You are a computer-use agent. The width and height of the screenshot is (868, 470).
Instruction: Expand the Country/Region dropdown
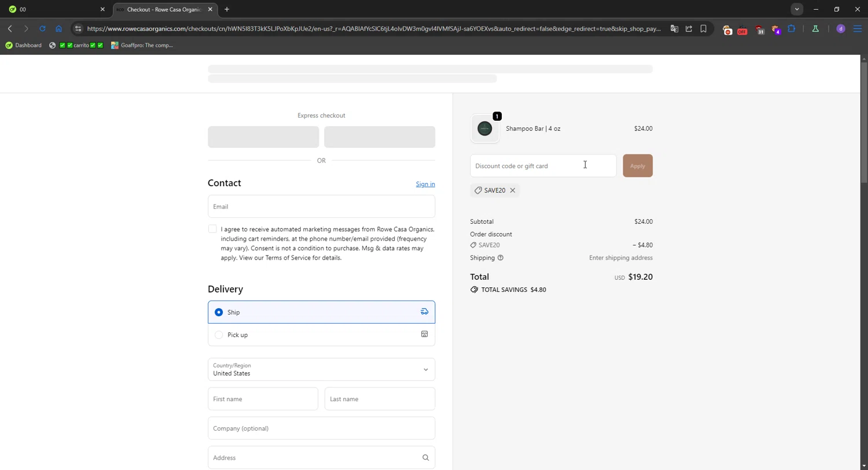(x=321, y=369)
